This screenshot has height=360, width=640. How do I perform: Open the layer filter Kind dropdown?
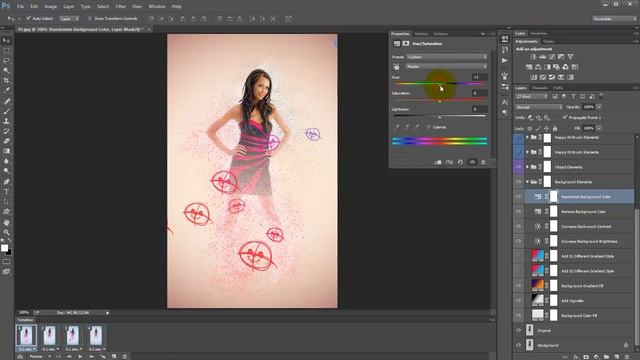(x=531, y=96)
